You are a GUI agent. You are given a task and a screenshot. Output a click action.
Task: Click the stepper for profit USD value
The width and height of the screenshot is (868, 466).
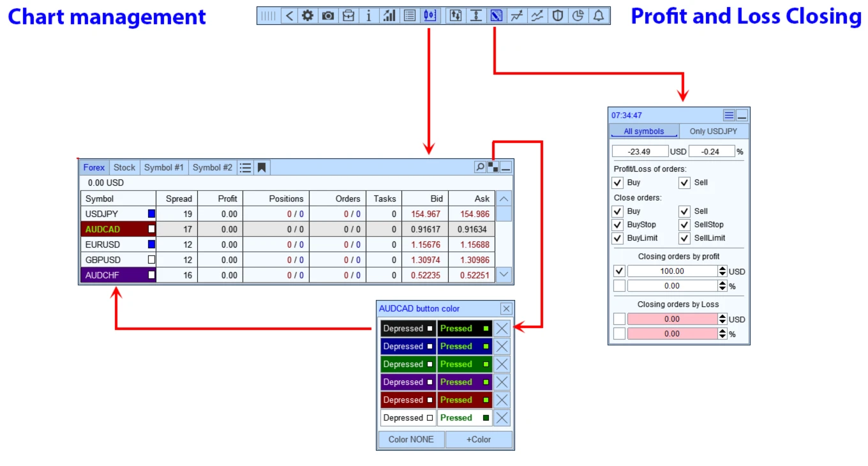722,271
